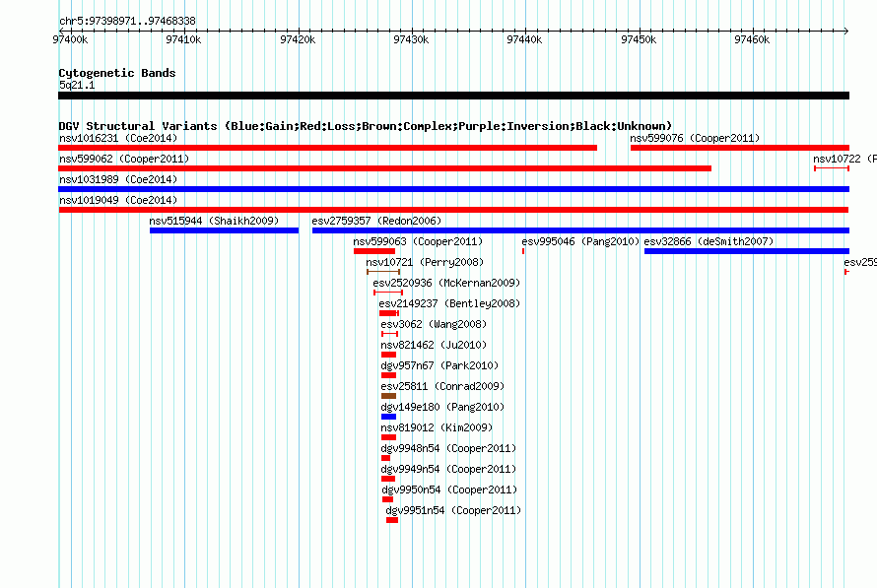This screenshot has height=588, width=877.
Task: Click the blue bar of dgv149e180
Action: click(388, 417)
